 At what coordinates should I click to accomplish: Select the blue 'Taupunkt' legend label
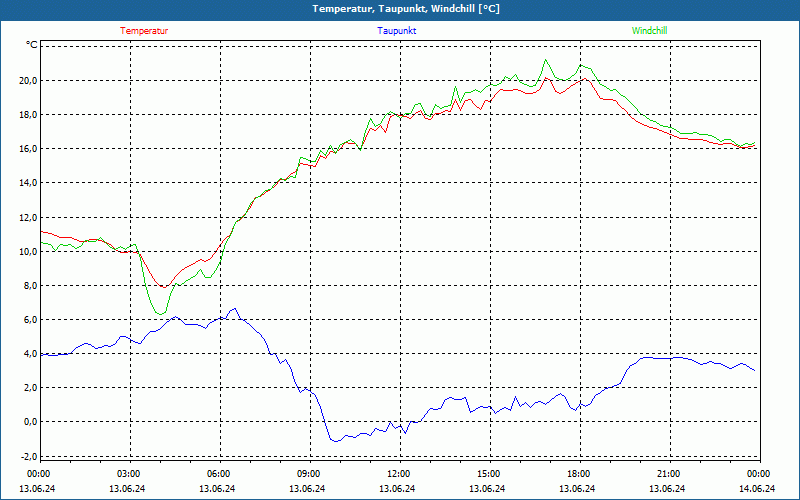(396, 31)
